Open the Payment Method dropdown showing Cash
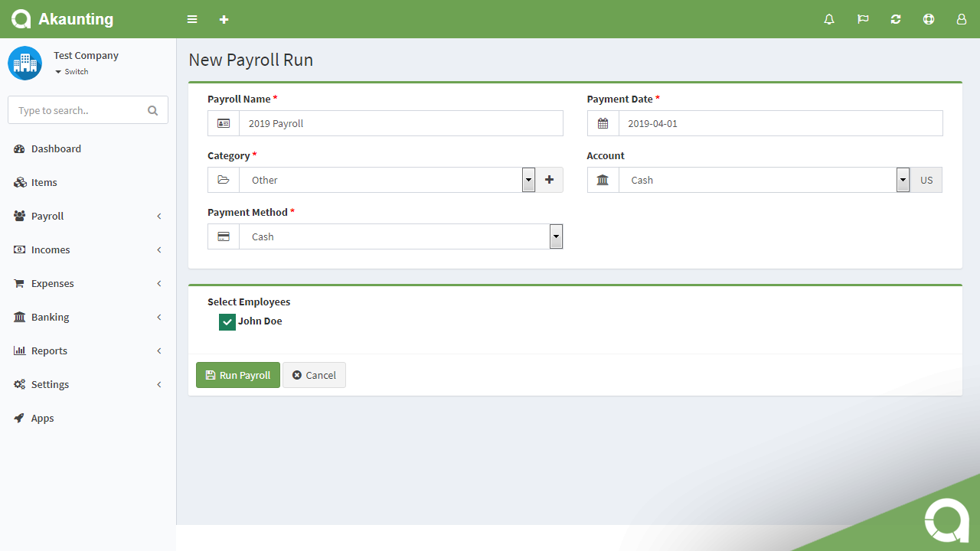The image size is (980, 551). [556, 236]
